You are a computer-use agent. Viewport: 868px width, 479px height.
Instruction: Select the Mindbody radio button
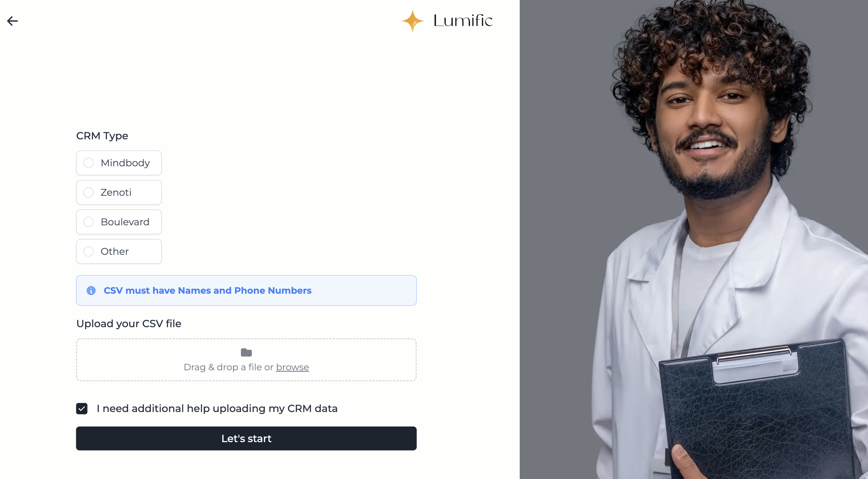tap(89, 163)
